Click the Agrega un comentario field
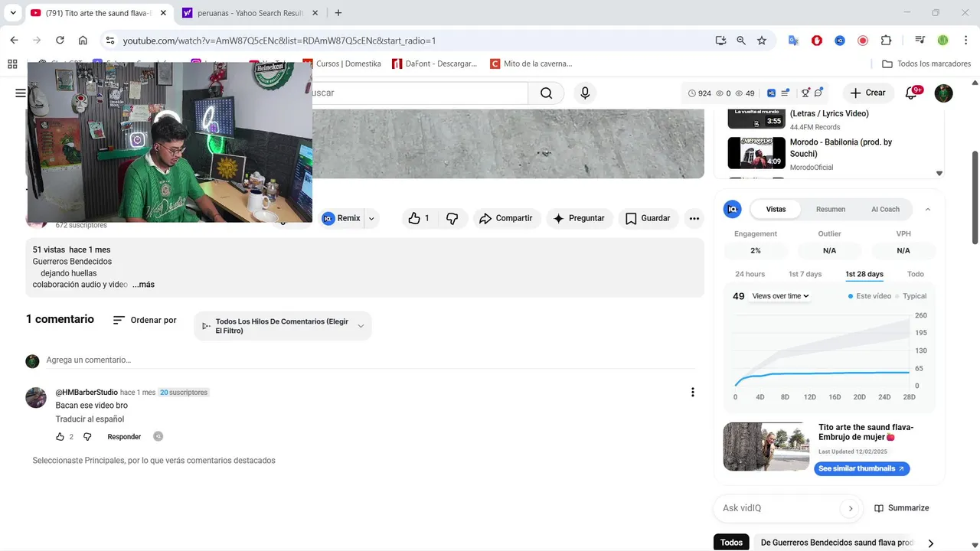Image resolution: width=980 pixels, height=551 pixels. [x=371, y=360]
